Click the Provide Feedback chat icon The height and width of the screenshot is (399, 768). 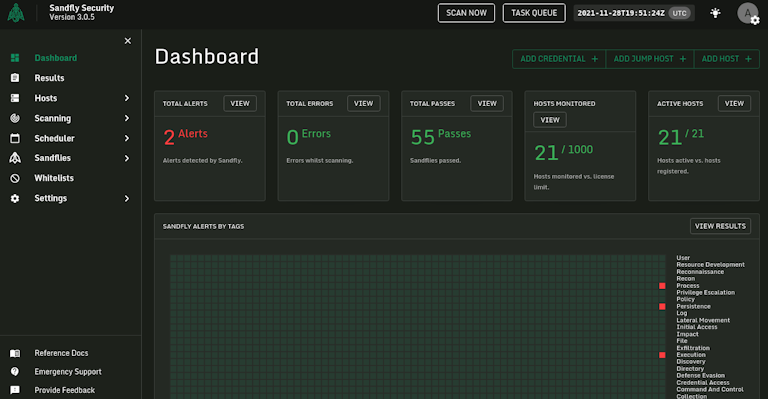[x=15, y=390]
